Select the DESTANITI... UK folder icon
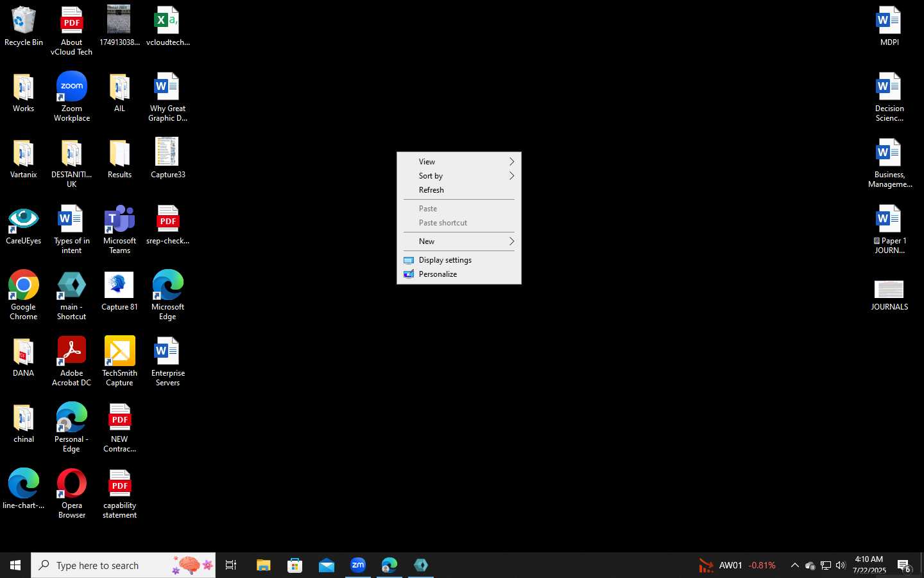924x578 pixels. click(x=72, y=164)
